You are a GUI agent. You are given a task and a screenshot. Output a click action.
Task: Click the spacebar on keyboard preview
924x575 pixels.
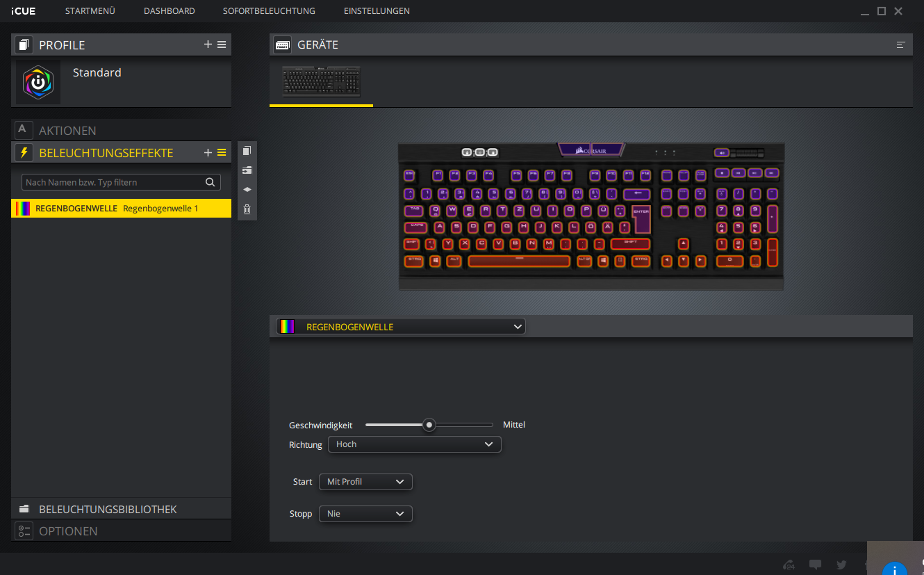click(x=519, y=261)
